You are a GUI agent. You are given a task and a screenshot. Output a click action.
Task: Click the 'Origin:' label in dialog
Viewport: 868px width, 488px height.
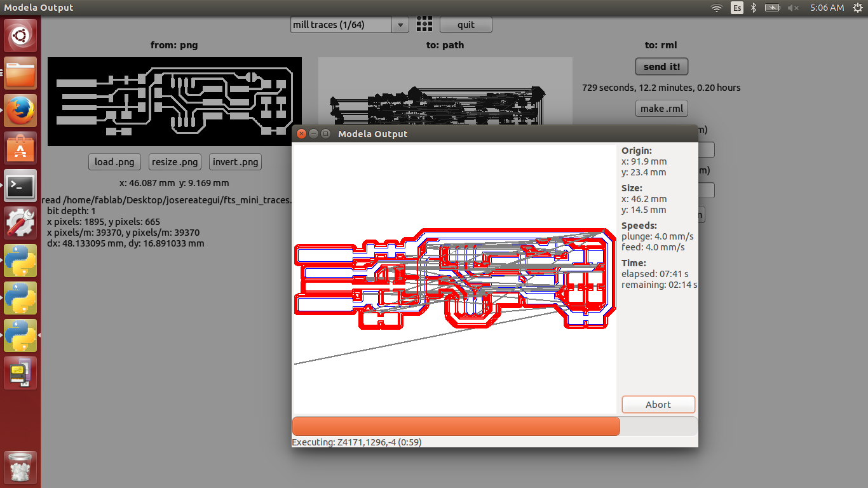point(637,151)
